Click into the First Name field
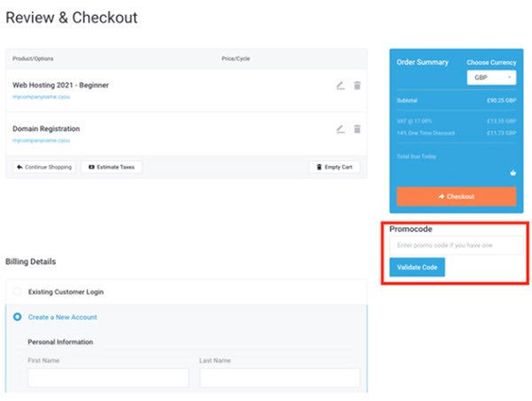This screenshot has width=532, height=401. (x=108, y=378)
